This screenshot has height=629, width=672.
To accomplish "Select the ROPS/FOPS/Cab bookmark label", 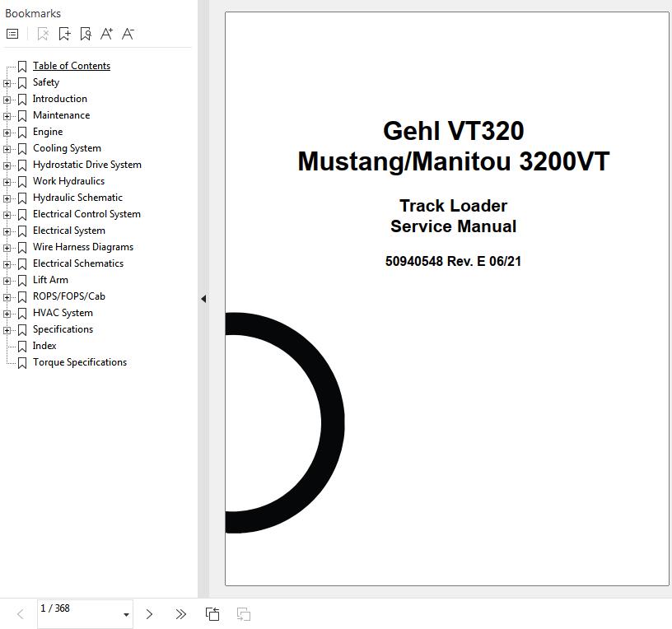I will (69, 296).
